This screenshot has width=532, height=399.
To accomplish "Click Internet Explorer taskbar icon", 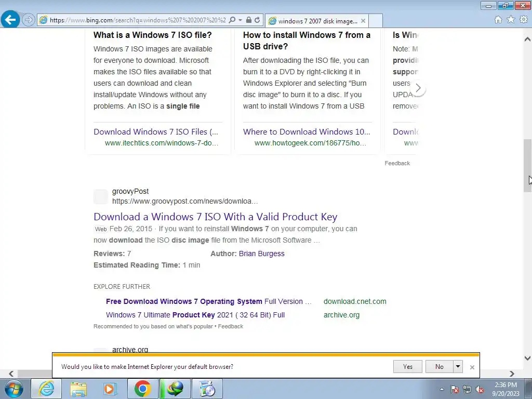I will coord(46,389).
